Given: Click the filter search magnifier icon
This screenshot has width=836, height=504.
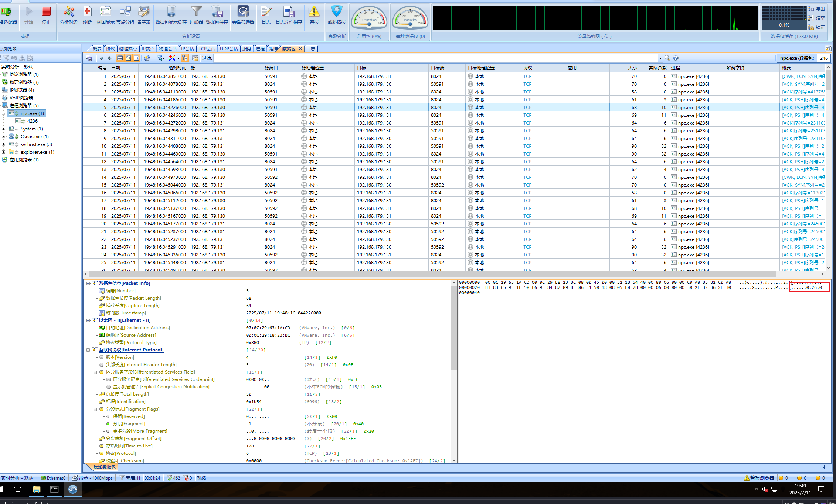Looking at the screenshot, I should (x=667, y=58).
